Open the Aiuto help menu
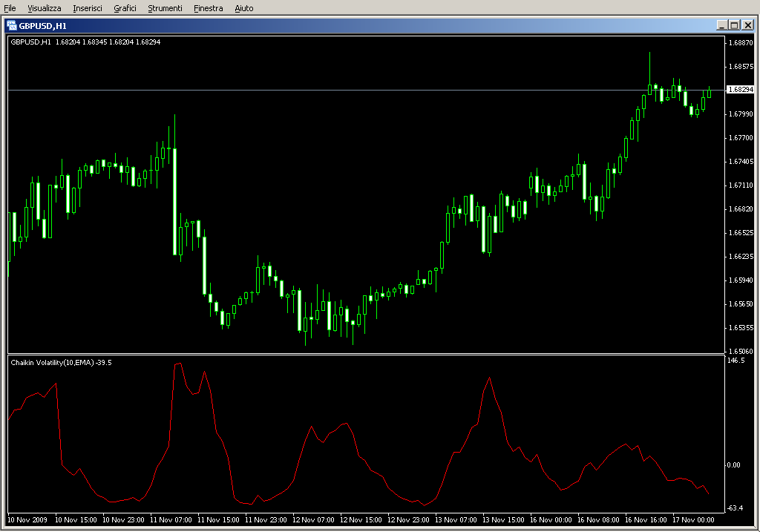This screenshot has height=532, width=760. (x=243, y=8)
